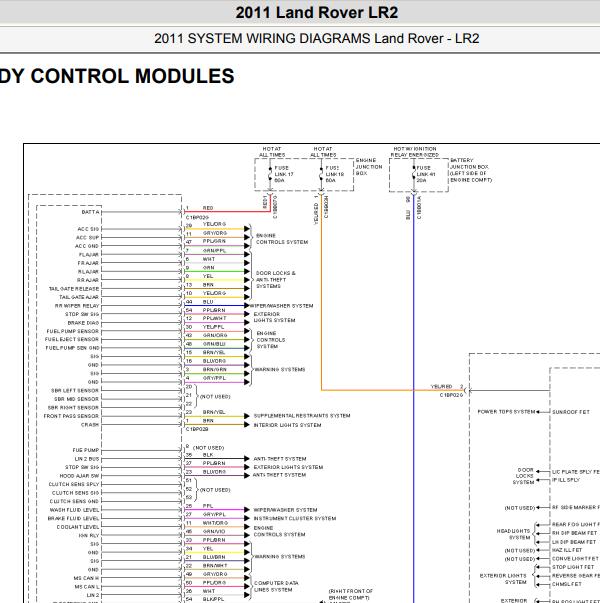Click the arrow to Instrument Cluster System

click(x=247, y=518)
